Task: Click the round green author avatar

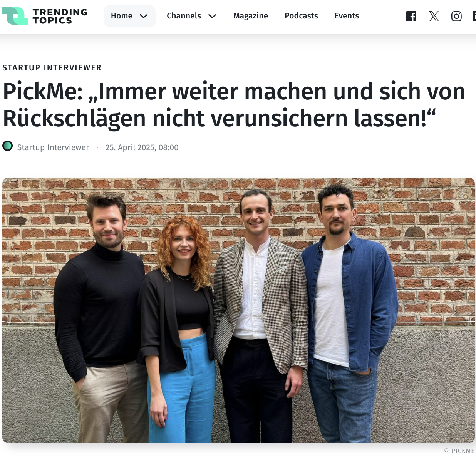Action: tap(8, 146)
